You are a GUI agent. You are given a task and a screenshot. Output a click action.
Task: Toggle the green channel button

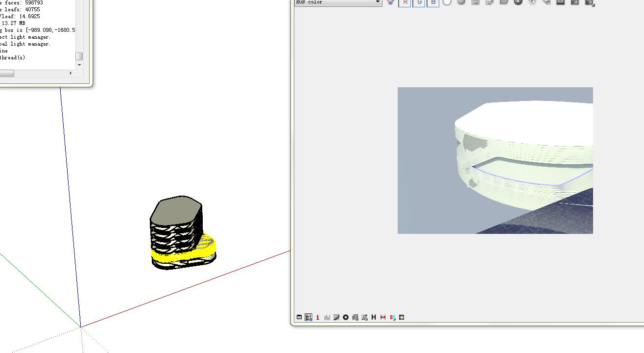click(x=419, y=2)
